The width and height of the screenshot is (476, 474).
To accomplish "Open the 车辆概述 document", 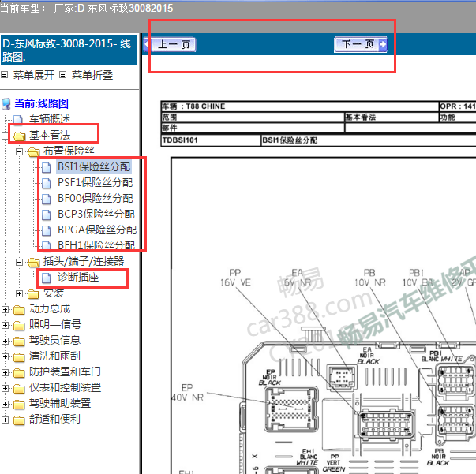I will click(50, 118).
